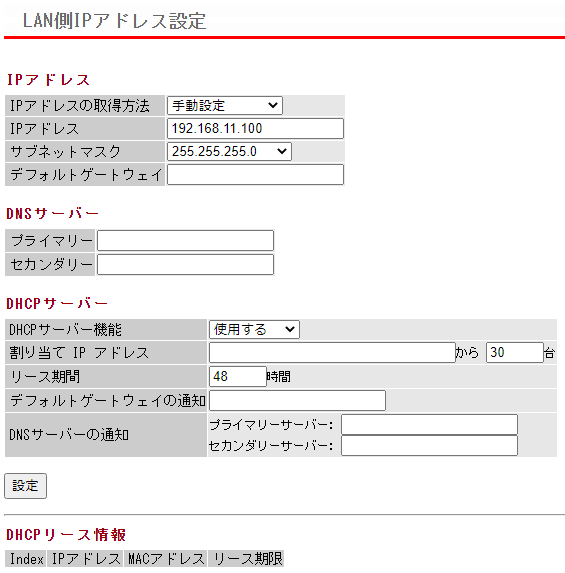Click the chevron arrow on 使用する select

290,329
